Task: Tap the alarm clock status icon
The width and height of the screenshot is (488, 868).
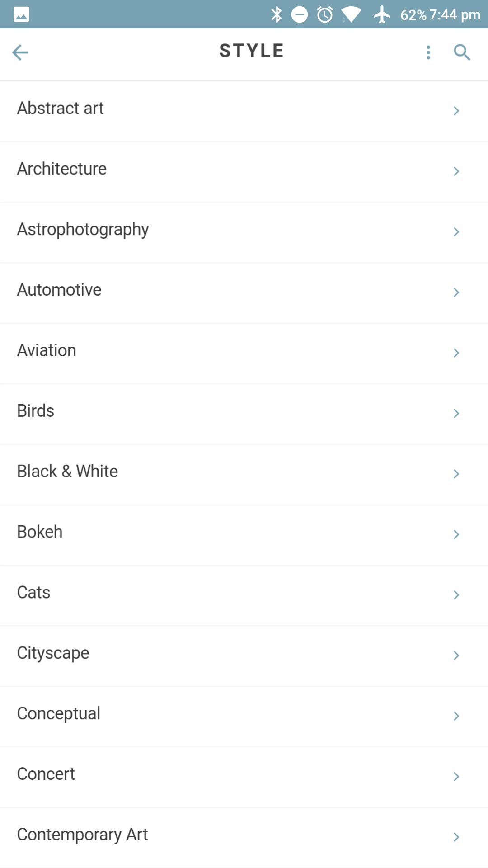Action: click(x=325, y=14)
